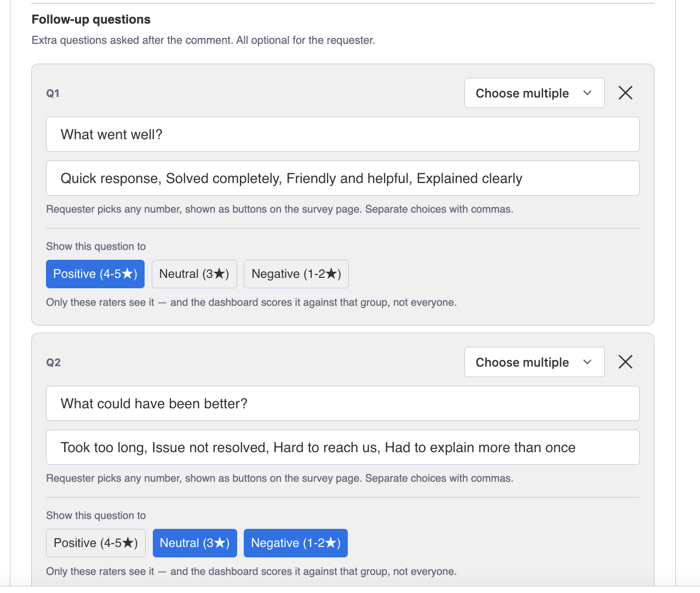700x593 pixels.
Task: Click the Follow-up questions heading
Action: tap(91, 19)
